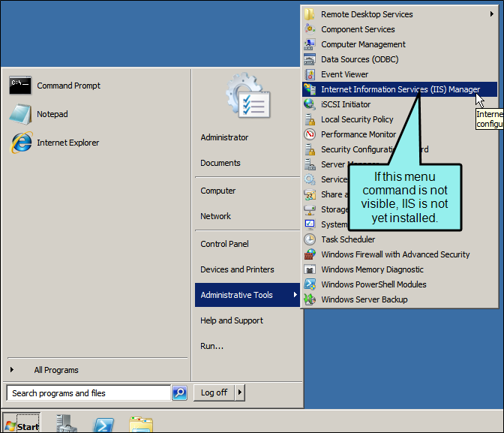Click the Server Manager icon in submenu
Image resolution: width=504 pixels, height=433 pixels.
click(x=310, y=164)
